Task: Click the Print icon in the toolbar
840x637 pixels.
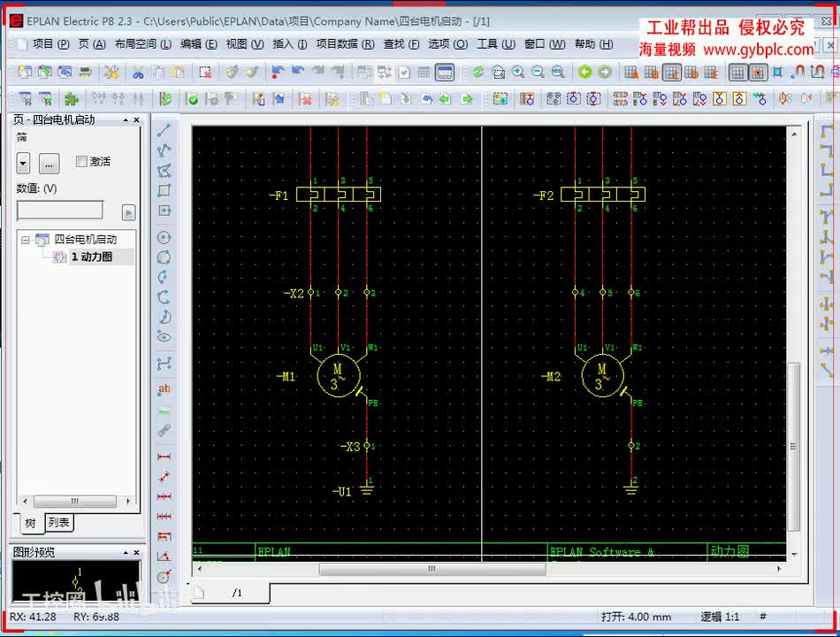Action: 85,73
